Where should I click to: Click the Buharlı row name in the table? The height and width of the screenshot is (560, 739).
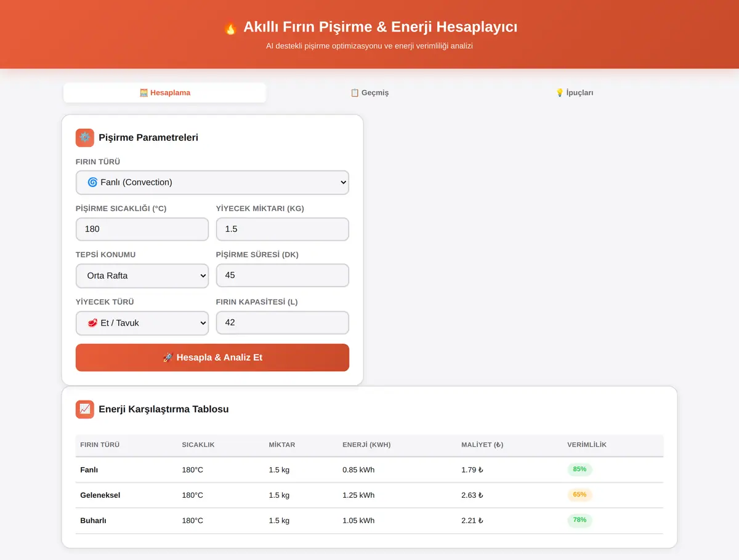click(94, 521)
